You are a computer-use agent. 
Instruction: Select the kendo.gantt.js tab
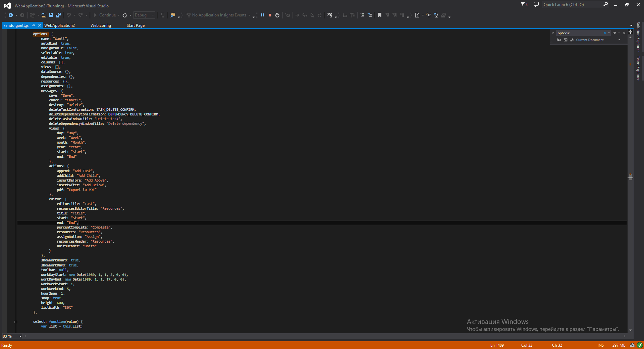[x=16, y=26]
